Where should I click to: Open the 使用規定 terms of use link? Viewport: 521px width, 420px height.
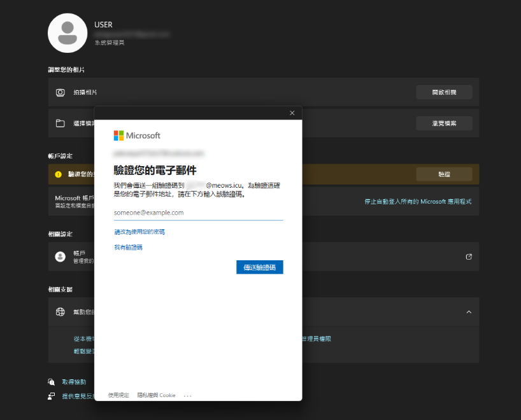(x=118, y=395)
